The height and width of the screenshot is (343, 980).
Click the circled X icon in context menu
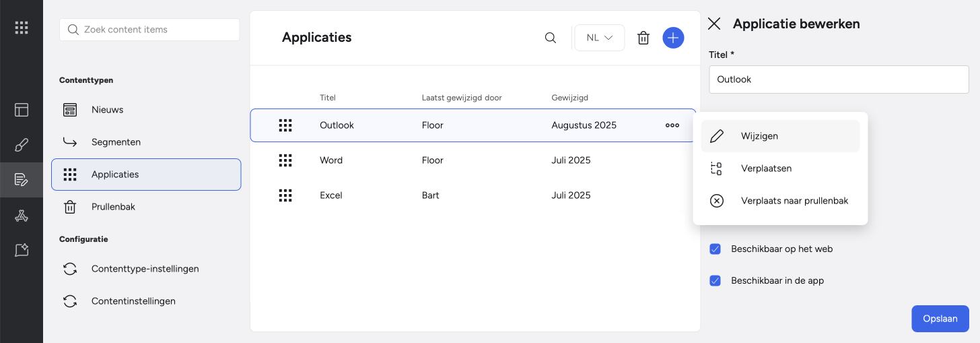[x=717, y=201]
